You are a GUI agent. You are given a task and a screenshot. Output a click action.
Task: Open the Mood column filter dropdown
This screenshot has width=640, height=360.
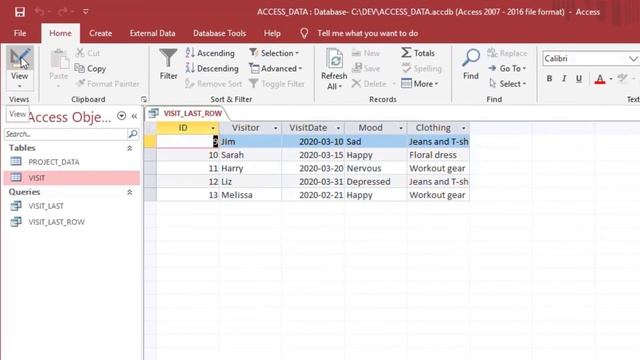(401, 128)
